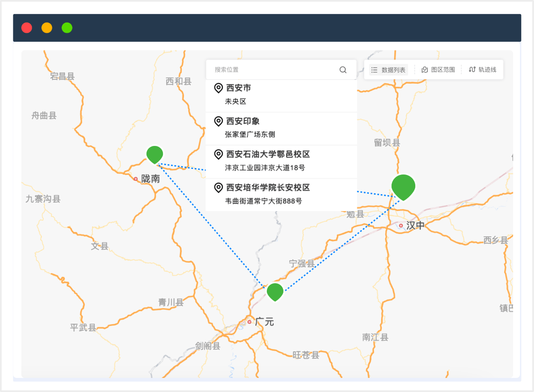Click the yellow minimize window dot
Viewport: 534px width, 392px height.
[x=47, y=28]
